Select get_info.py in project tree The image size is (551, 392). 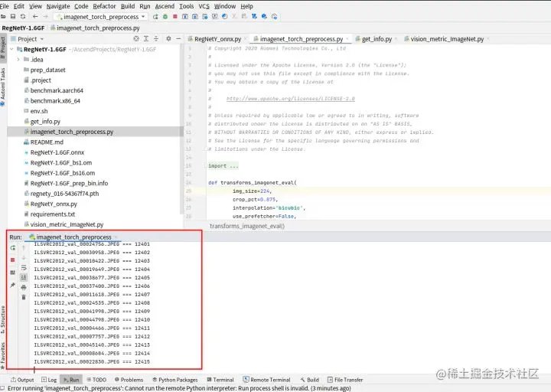(x=45, y=122)
